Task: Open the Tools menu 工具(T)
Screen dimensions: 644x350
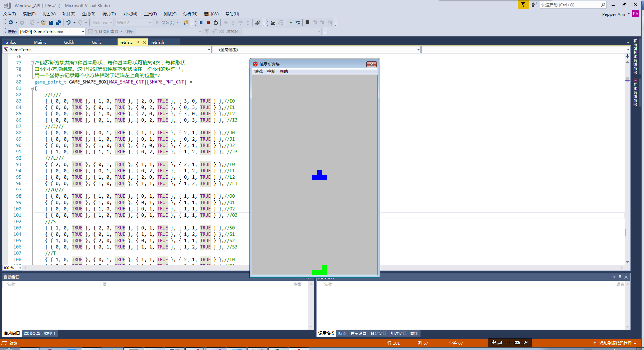Action: [150, 14]
